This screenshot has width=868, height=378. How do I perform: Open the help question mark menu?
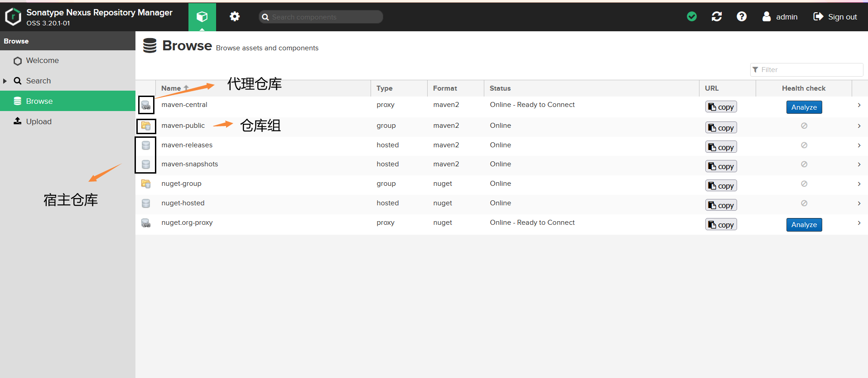pyautogui.click(x=742, y=17)
